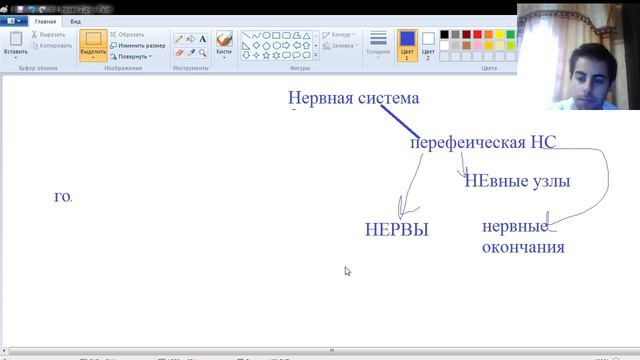Select the Text tool (letter A)
The height and width of the screenshot is (360, 640).
(x=202, y=39)
